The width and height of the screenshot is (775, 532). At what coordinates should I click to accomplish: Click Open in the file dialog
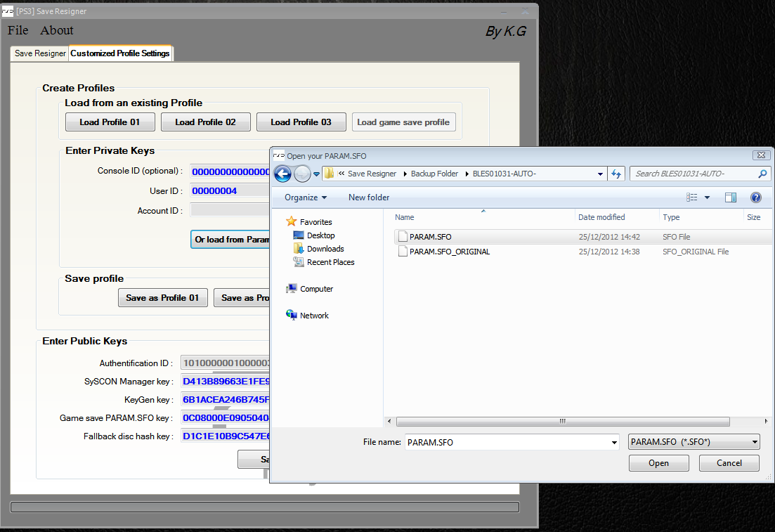click(659, 463)
